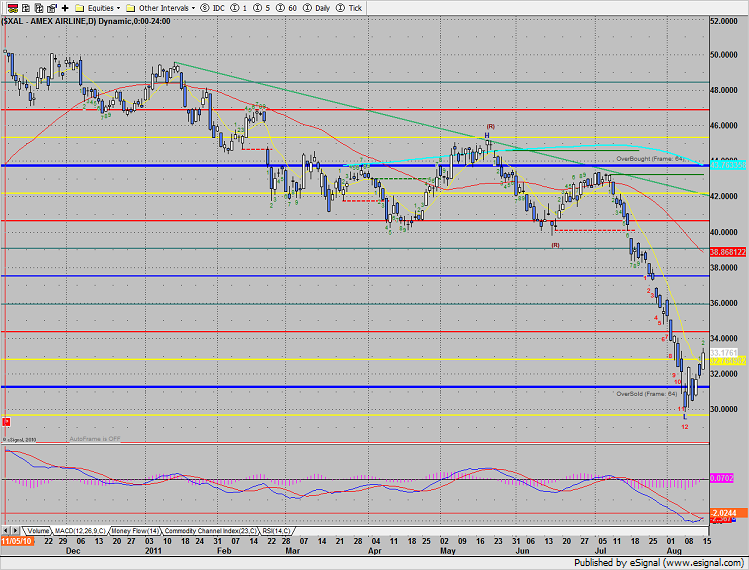Click the clipboard-style toolbar icon
This screenshot has width=749, height=570.
(x=52, y=8)
